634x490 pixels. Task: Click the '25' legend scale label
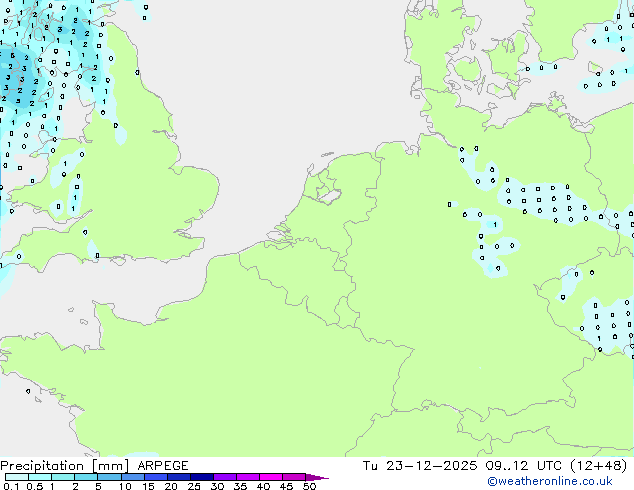(x=194, y=486)
